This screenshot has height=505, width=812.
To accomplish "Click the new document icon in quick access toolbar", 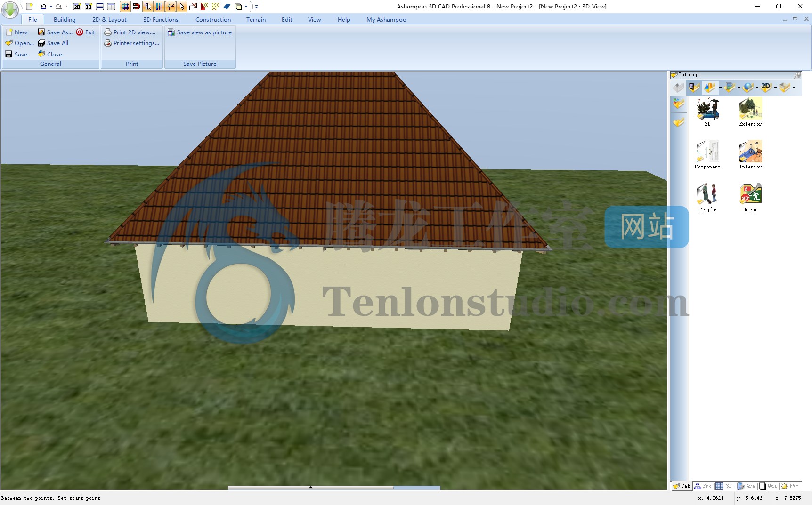I will point(29,7).
